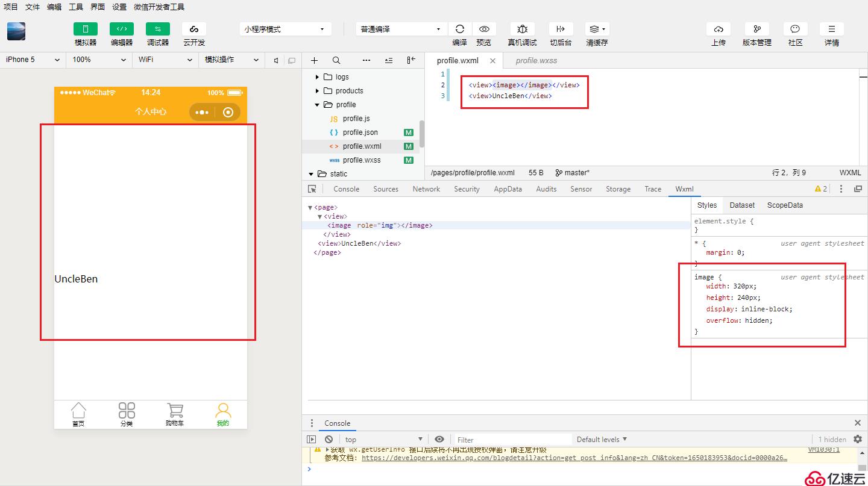
Task: Open the console top context dropdown
Action: (383, 440)
